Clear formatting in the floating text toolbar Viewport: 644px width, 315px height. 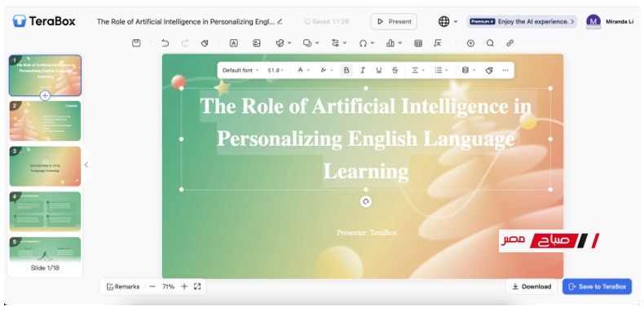click(x=489, y=70)
